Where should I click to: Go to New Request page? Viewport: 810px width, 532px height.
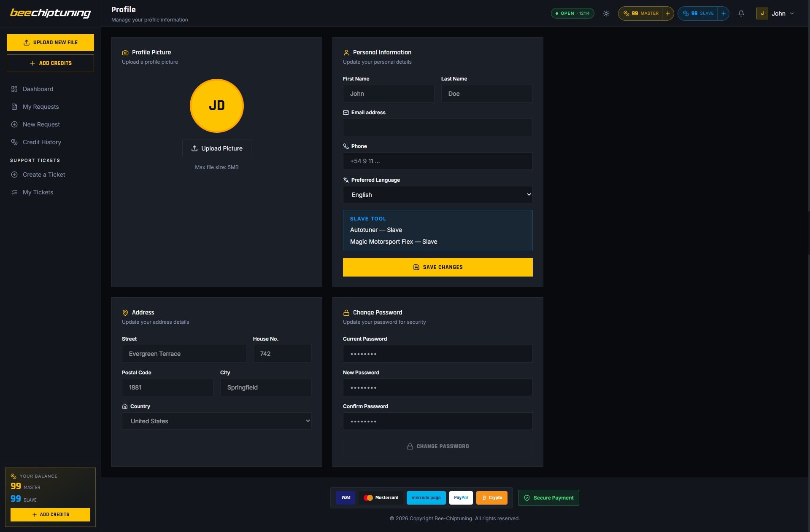[50, 124]
